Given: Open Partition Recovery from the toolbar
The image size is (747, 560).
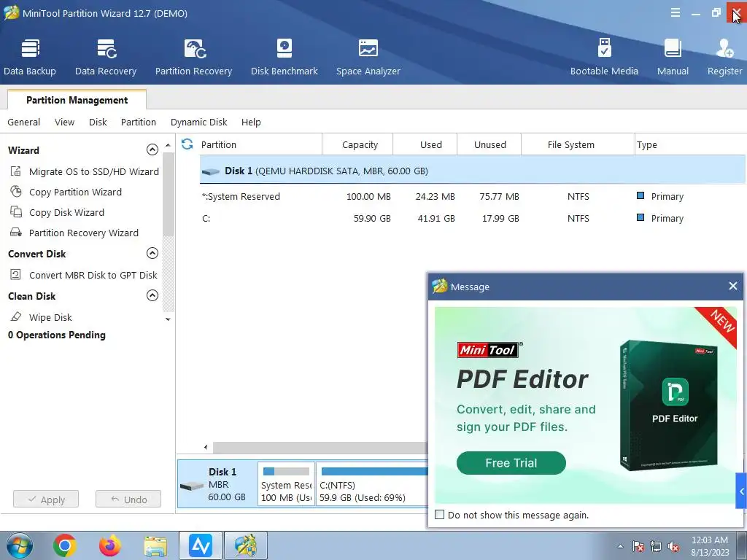Looking at the screenshot, I should tap(193, 57).
